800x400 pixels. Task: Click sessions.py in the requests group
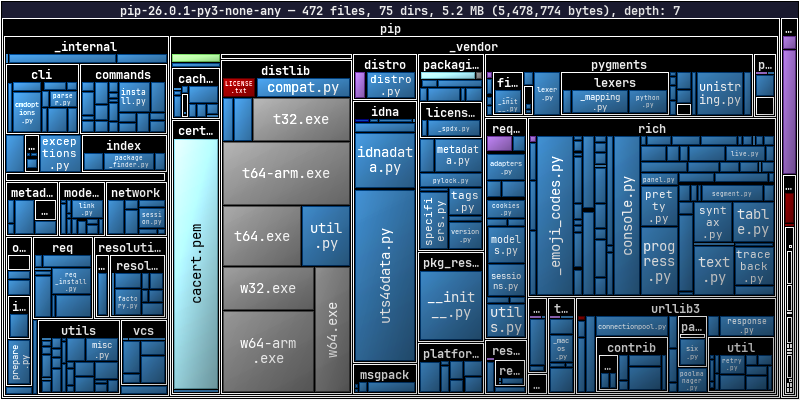pos(506,280)
